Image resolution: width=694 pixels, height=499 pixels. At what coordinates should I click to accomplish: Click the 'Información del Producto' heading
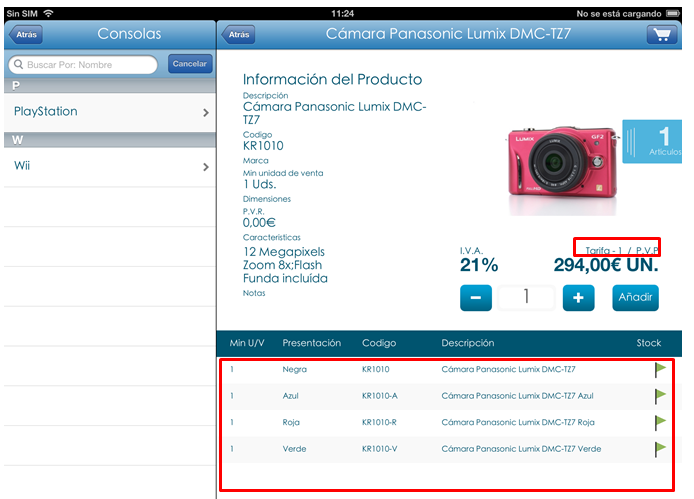(332, 80)
